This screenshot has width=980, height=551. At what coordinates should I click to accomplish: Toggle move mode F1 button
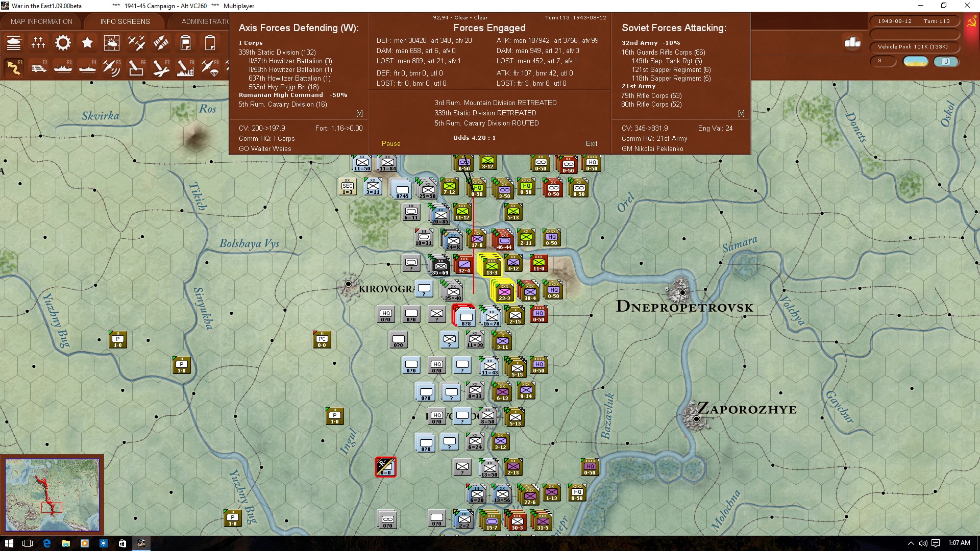(14, 67)
